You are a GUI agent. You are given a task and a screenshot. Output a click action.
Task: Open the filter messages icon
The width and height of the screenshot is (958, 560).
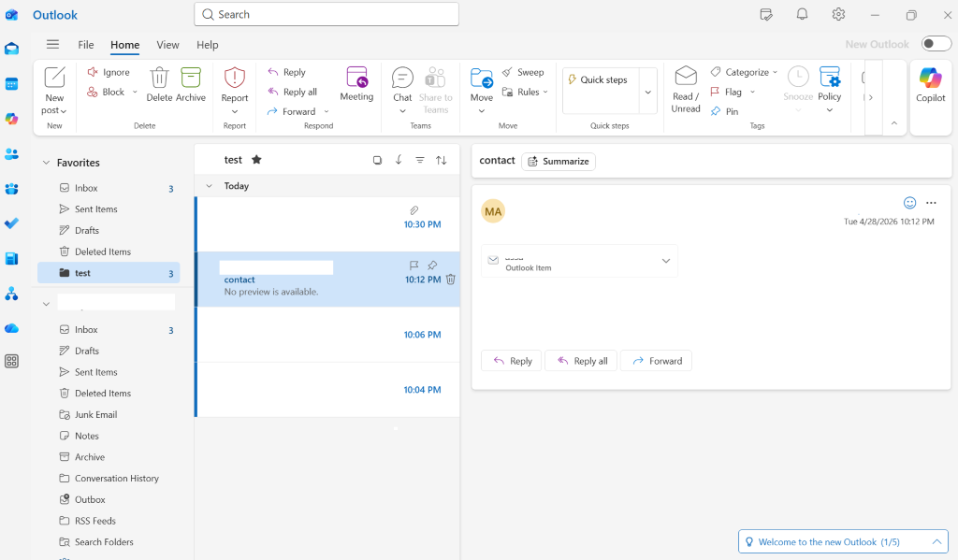420,160
